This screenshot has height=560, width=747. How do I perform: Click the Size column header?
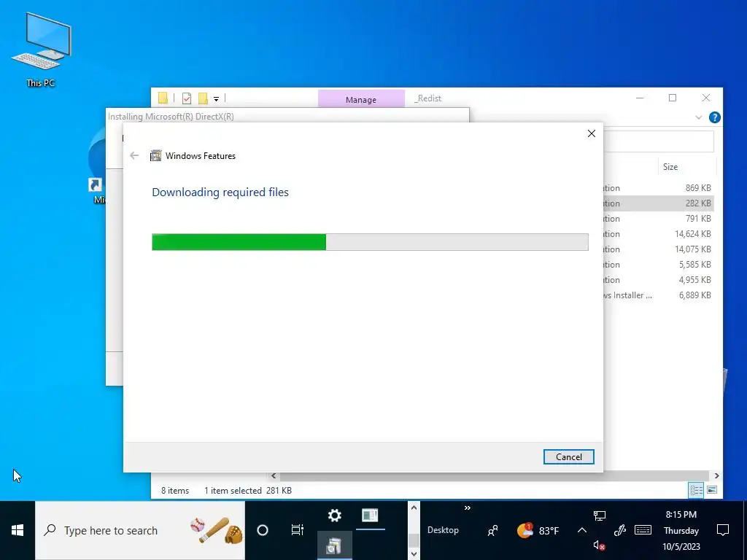coord(670,167)
